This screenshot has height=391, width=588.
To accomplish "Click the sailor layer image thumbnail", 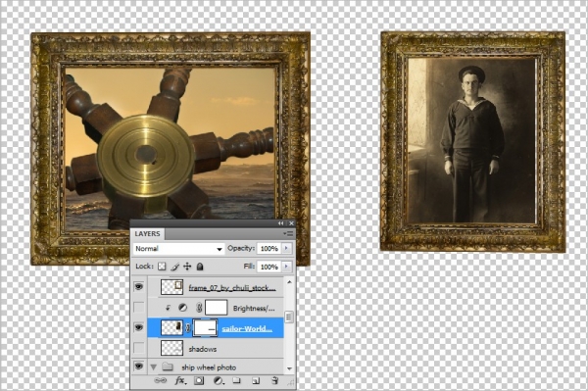I will pyautogui.click(x=171, y=327).
